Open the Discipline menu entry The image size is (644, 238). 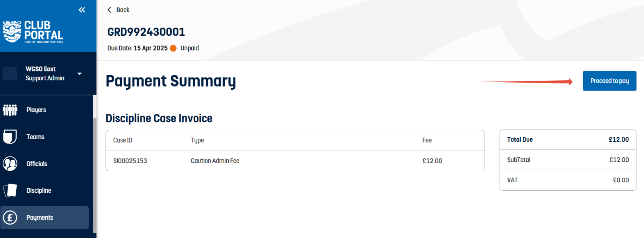click(x=39, y=191)
